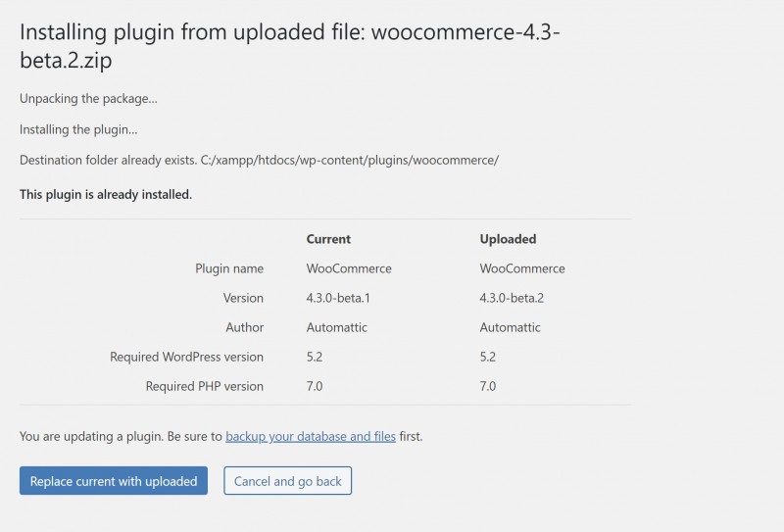Click the Required WordPress version label
Viewport: 784px width, 532px height.
(x=186, y=357)
